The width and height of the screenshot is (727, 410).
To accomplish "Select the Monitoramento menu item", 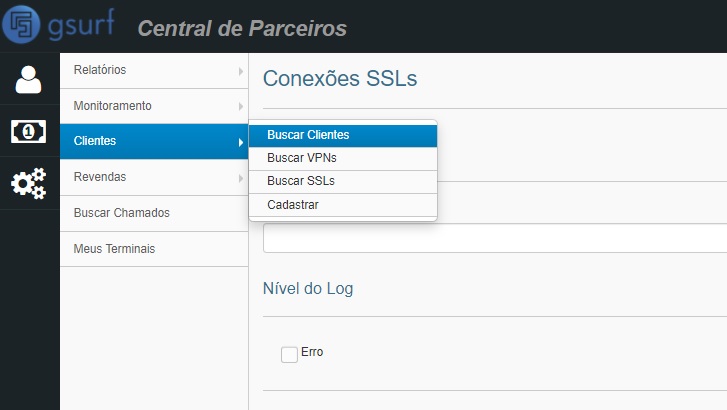I will tap(112, 106).
